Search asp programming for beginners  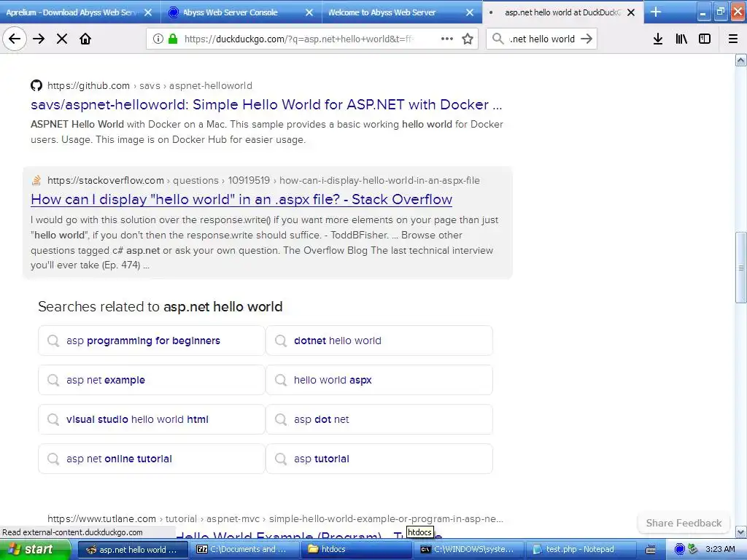pos(151,341)
